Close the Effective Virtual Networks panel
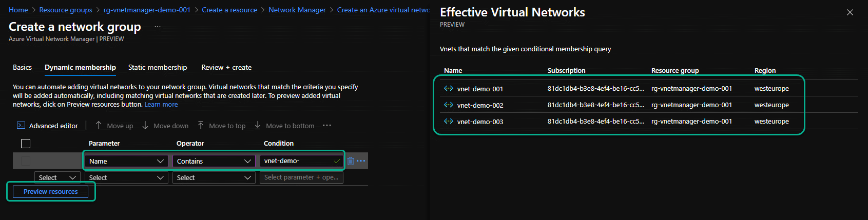 (850, 12)
